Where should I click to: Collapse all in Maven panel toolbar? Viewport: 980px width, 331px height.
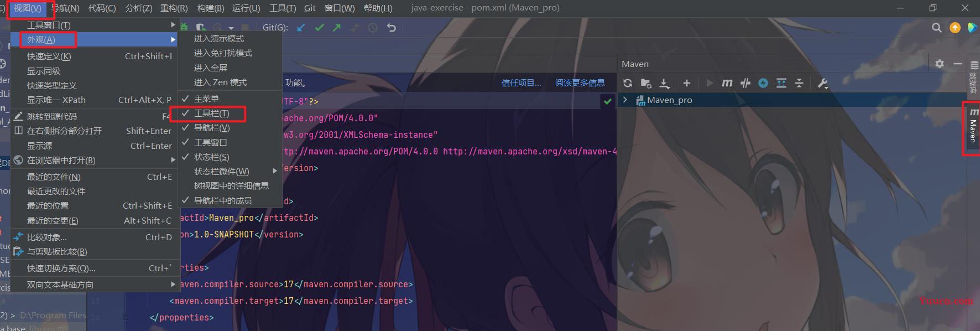click(x=799, y=83)
